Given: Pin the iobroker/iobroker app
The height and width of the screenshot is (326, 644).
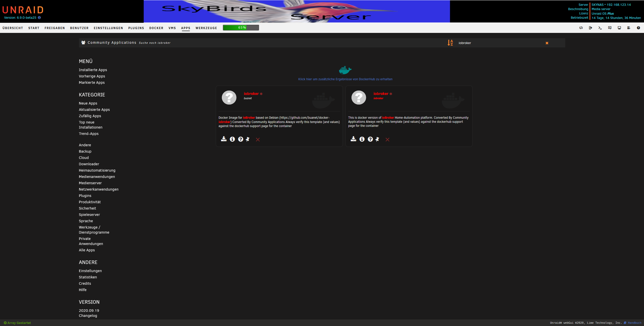Looking at the screenshot, I should [377, 139].
